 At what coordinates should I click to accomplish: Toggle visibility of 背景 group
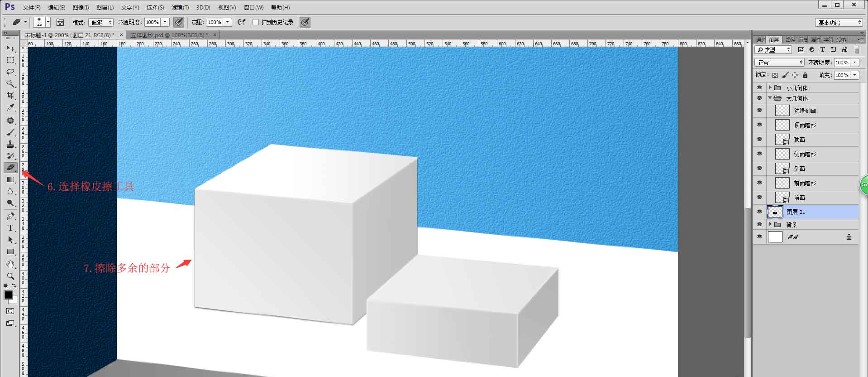tap(759, 224)
